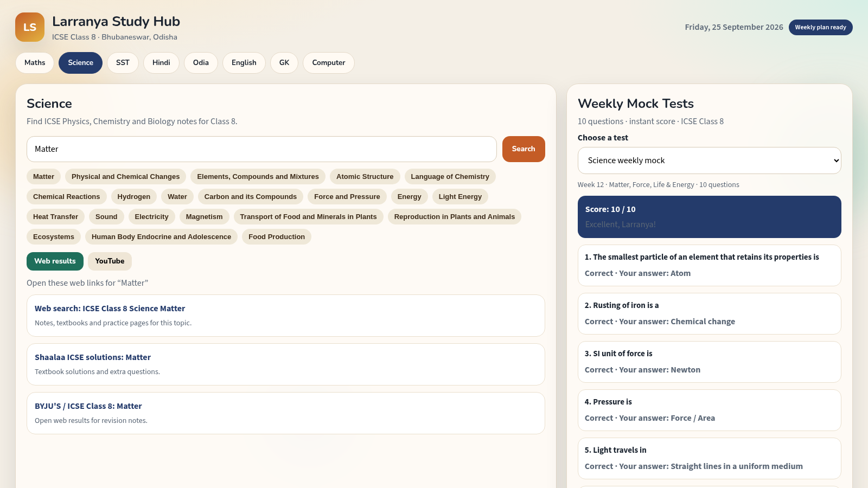Go to the English subject tab
This screenshot has height=488, width=868.
pyautogui.click(x=244, y=63)
